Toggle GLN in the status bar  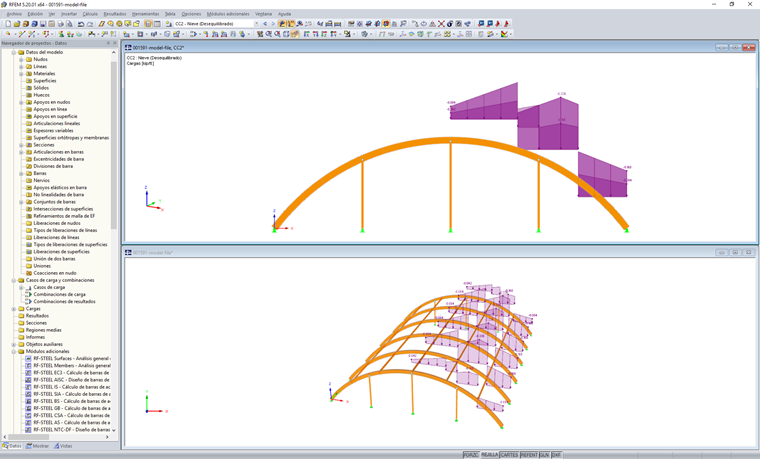tap(544, 455)
